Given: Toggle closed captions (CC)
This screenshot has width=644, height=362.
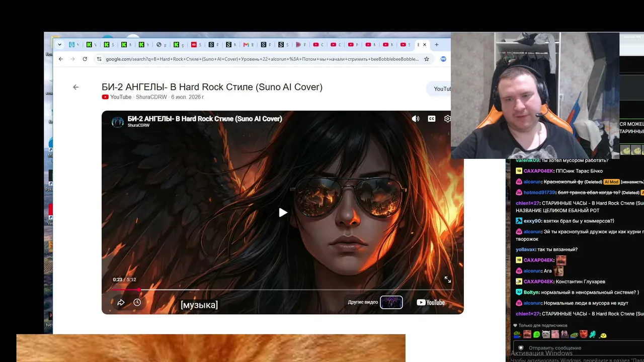Looking at the screenshot, I should tap(432, 119).
